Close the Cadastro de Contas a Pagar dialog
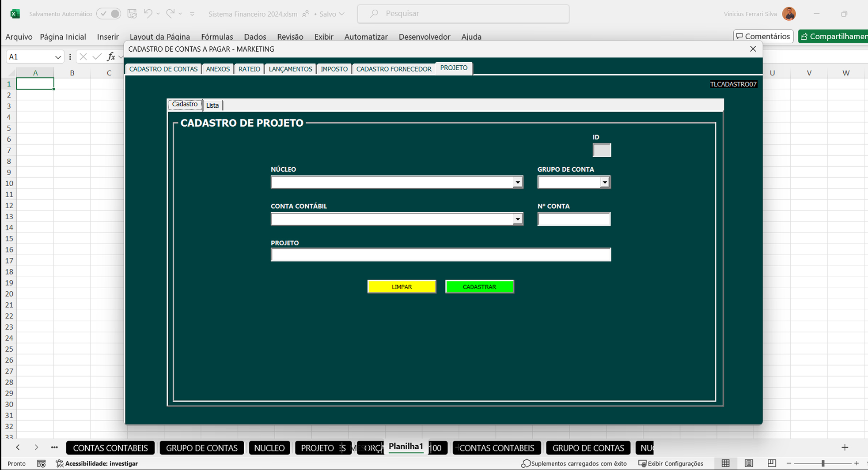This screenshot has width=868, height=470. [753, 49]
